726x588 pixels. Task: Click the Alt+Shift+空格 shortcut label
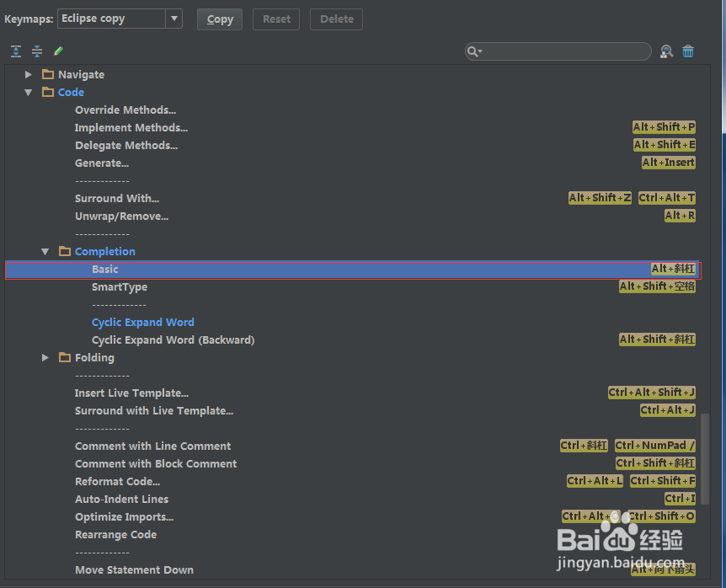[658, 286]
